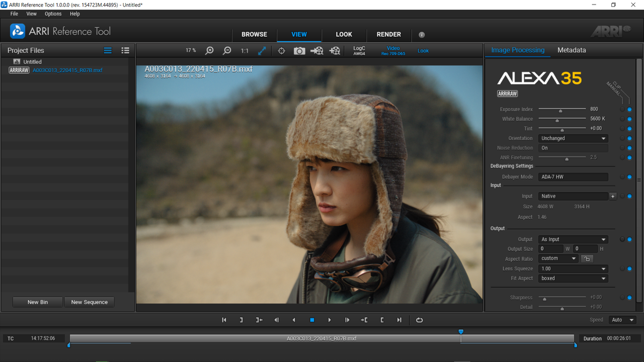The image size is (644, 362).
Task: Click the zoom out magnifier icon
Action: click(x=227, y=51)
